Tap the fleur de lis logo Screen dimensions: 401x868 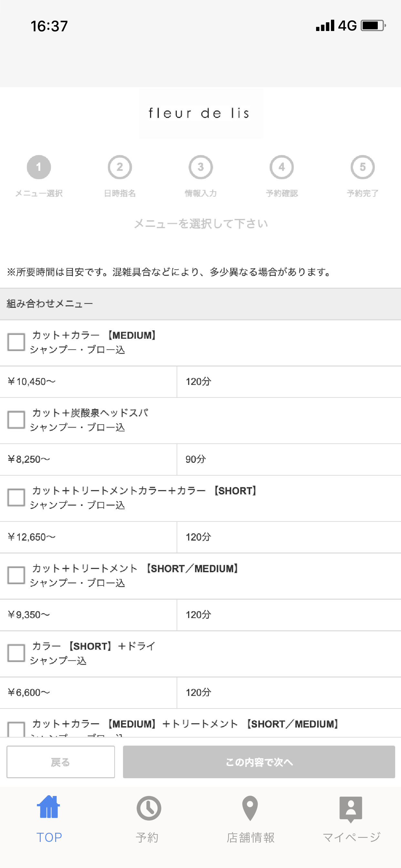[200, 113]
